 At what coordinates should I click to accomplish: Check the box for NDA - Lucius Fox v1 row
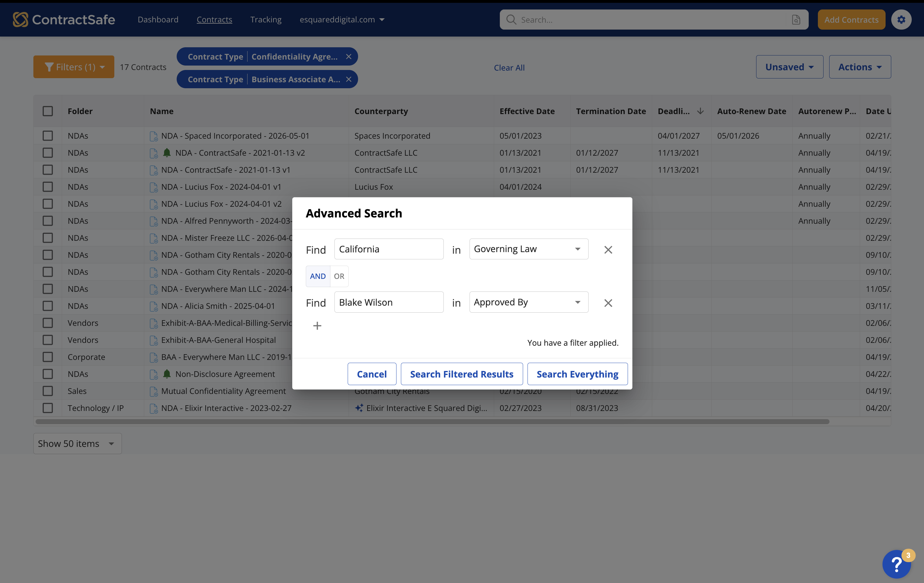coord(48,187)
